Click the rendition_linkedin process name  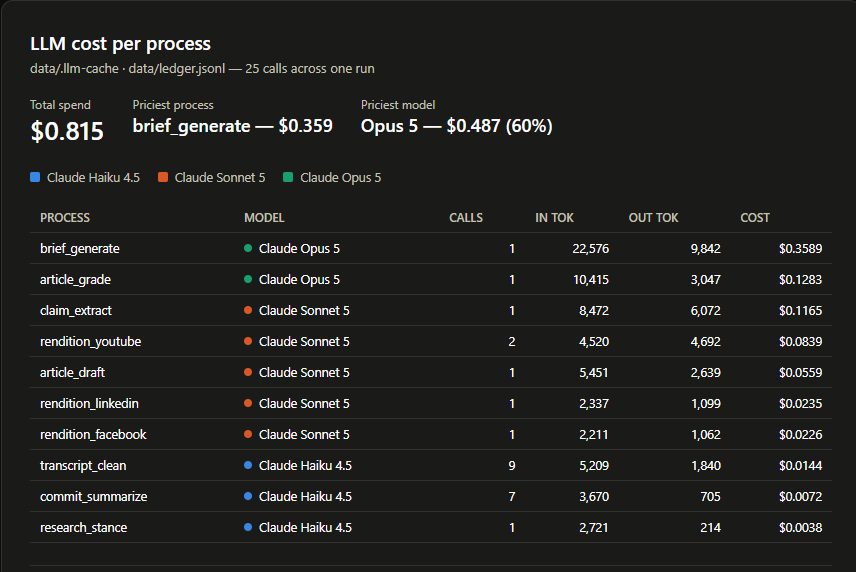(x=90, y=404)
